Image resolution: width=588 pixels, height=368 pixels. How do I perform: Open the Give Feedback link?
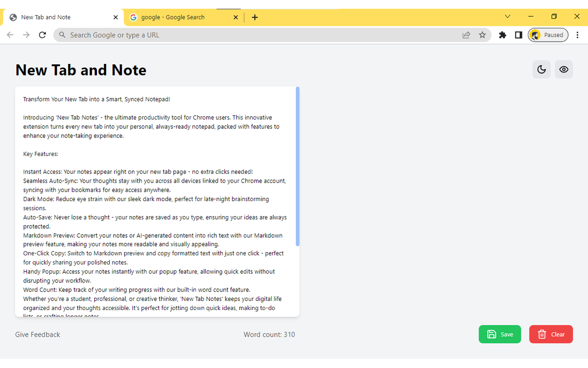coord(37,334)
